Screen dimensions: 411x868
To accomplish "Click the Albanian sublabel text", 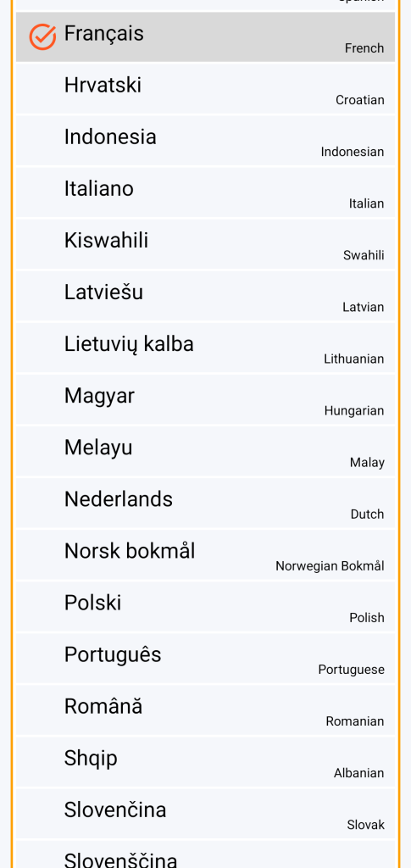I will tap(358, 773).
